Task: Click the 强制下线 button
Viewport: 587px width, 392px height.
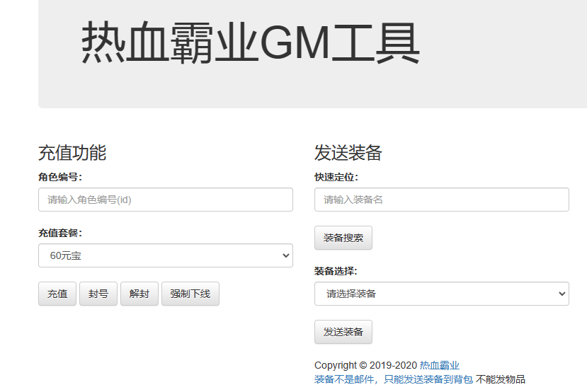Action: (x=190, y=294)
